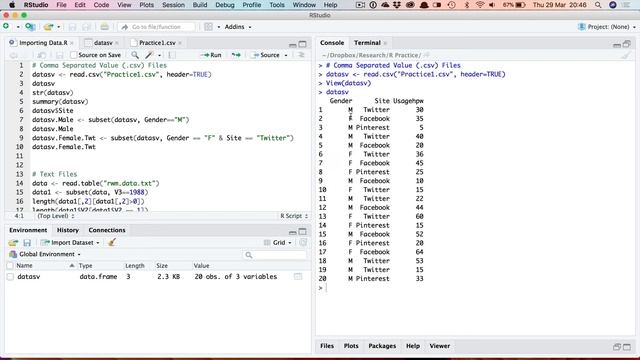Open the Project: (None) dropdown
The image size is (640, 360).
(607, 27)
